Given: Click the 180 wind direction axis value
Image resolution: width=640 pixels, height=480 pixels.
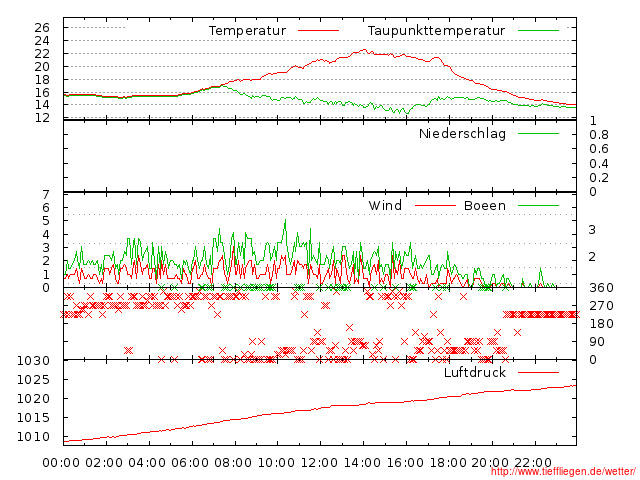Looking at the screenshot, I should tap(601, 324).
